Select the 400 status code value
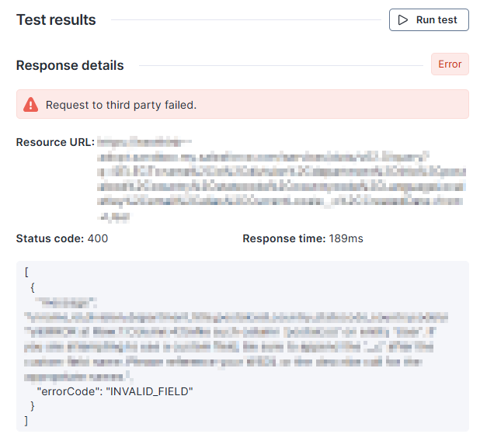 99,238
